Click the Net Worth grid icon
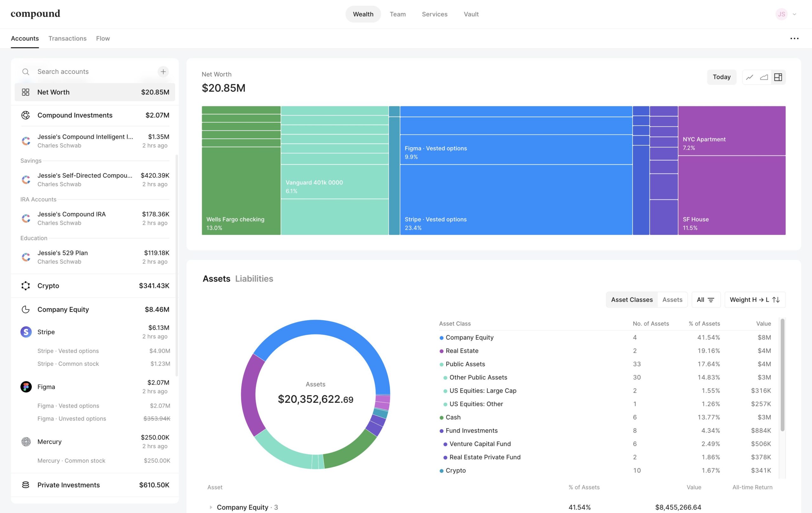 click(x=26, y=92)
